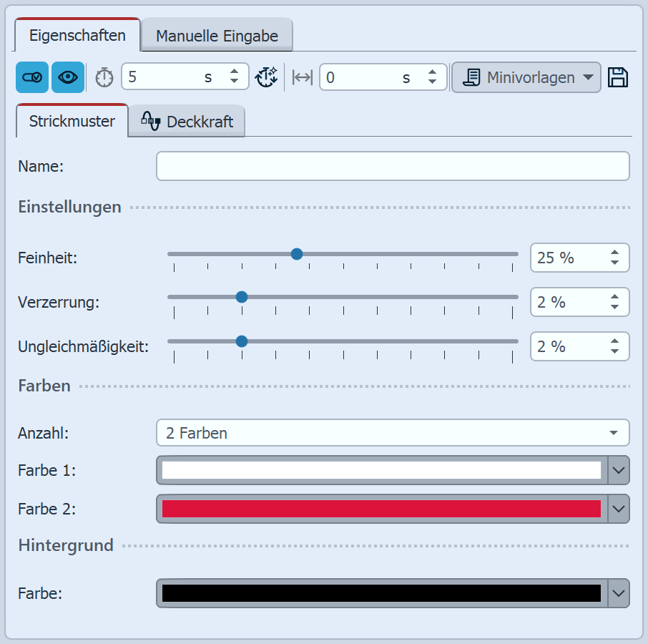The image size is (648, 644).
Task: Increase Verzerrung percentage with up arrow
Action: 614,296
